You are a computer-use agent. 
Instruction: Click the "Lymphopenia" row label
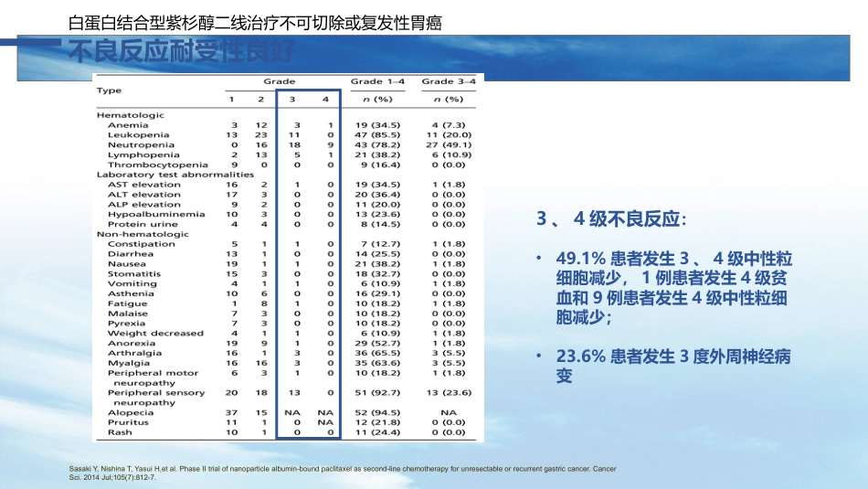(x=143, y=155)
